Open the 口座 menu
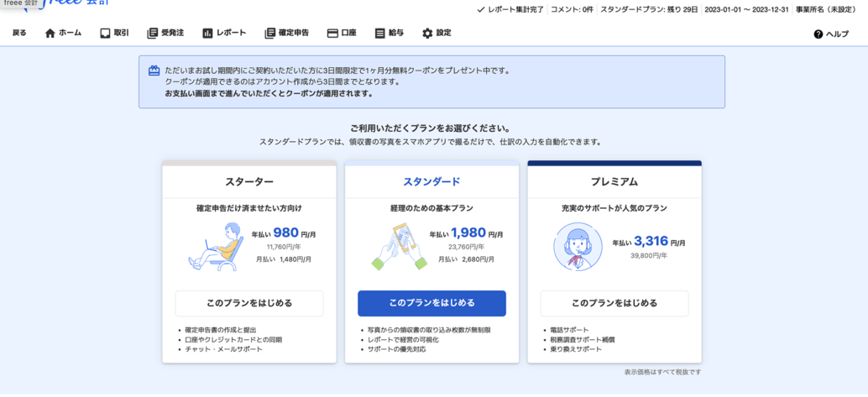This screenshot has width=868, height=397. point(342,34)
